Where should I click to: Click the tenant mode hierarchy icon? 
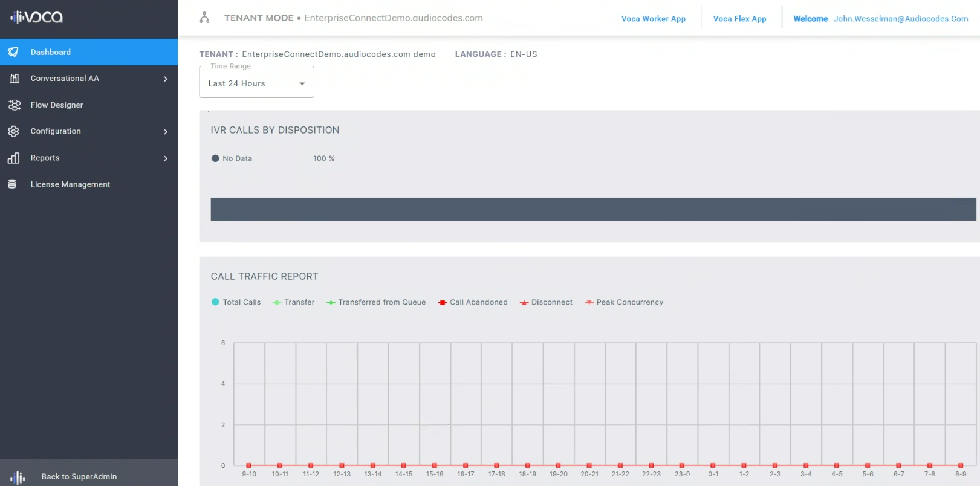click(204, 18)
